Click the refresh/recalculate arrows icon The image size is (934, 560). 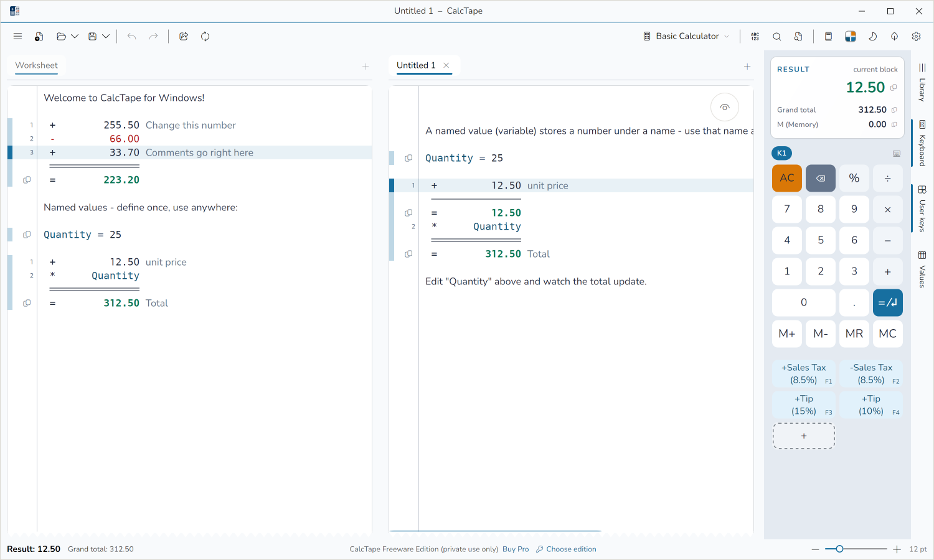[205, 36]
